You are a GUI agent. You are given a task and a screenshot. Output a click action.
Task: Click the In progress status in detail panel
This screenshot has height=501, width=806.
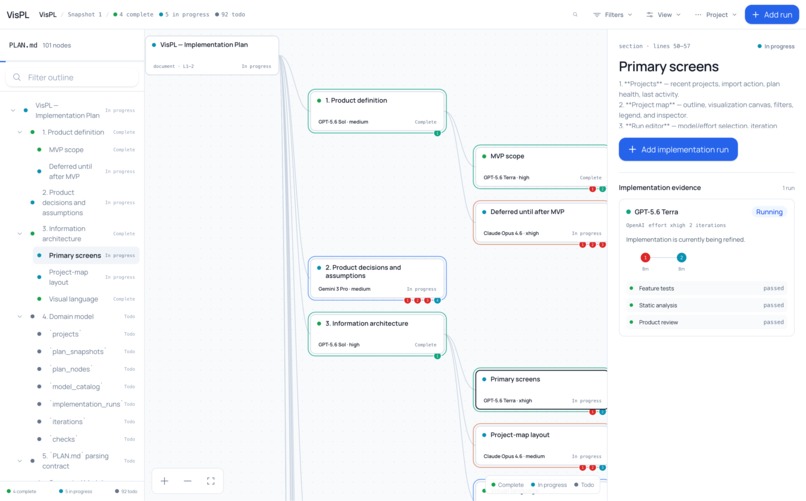[776, 46]
